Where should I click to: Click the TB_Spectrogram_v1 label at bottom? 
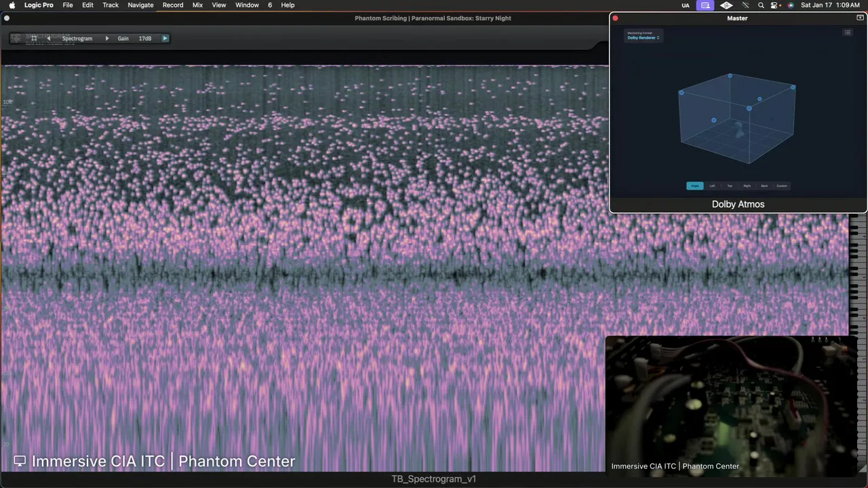point(434,479)
